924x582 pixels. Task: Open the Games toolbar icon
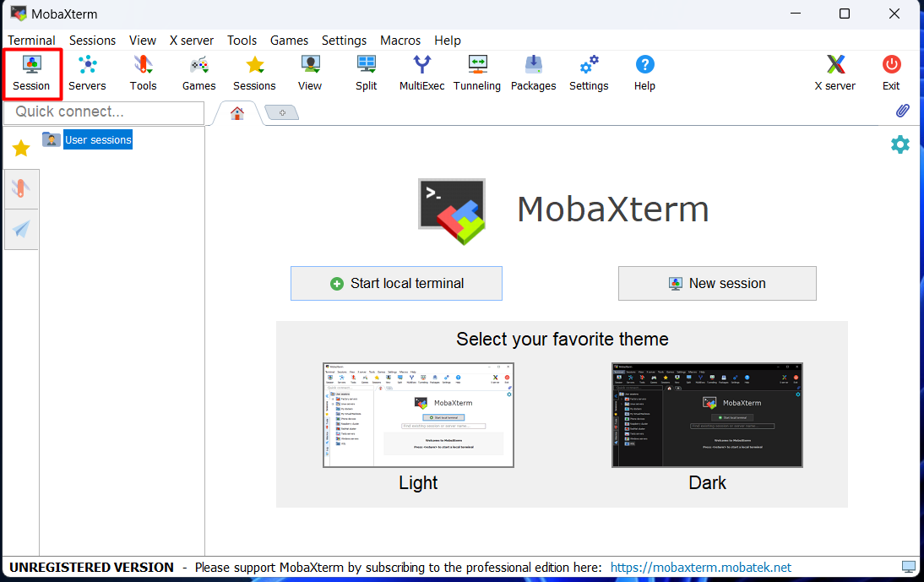pos(199,73)
